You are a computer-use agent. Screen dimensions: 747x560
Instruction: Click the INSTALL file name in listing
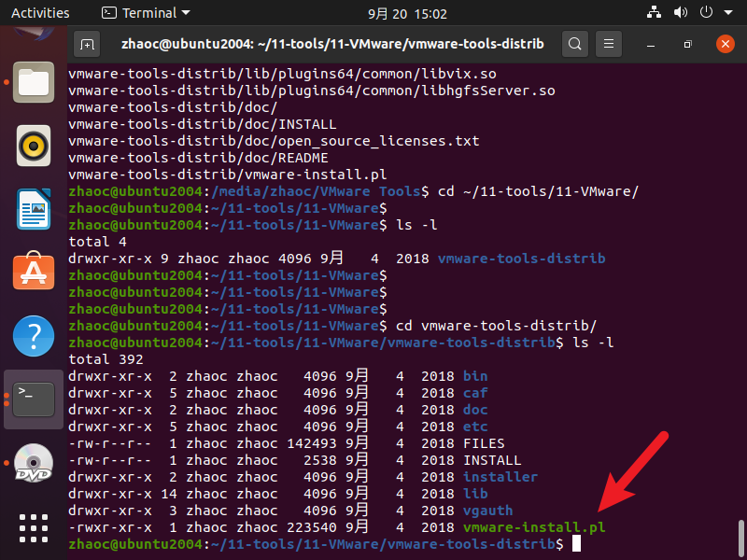pyautogui.click(x=492, y=460)
